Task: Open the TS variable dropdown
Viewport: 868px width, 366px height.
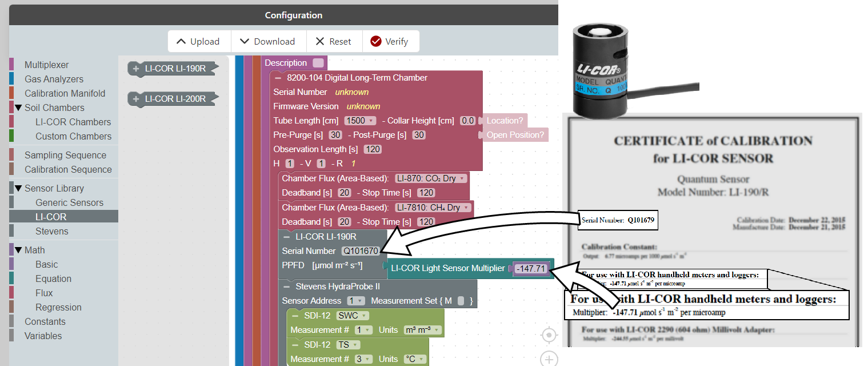Action: pos(349,344)
